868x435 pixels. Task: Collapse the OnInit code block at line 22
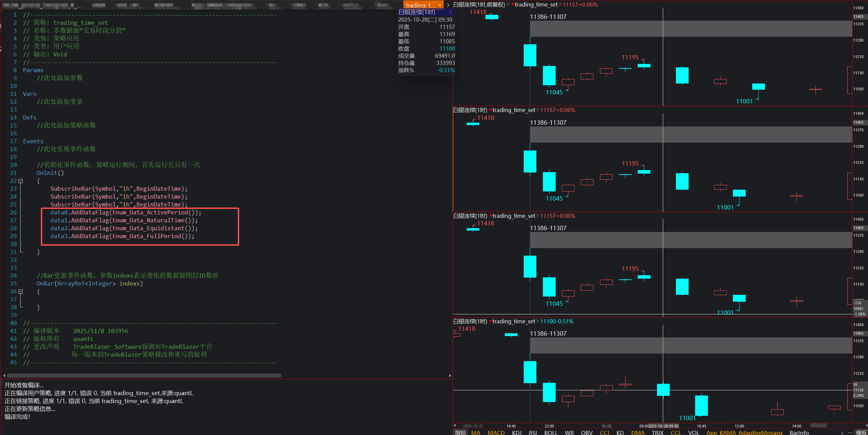click(x=21, y=181)
